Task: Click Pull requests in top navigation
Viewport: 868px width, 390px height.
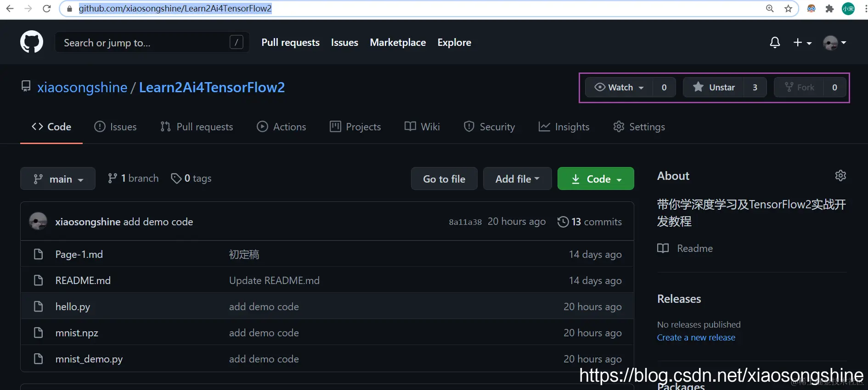Action: [290, 42]
